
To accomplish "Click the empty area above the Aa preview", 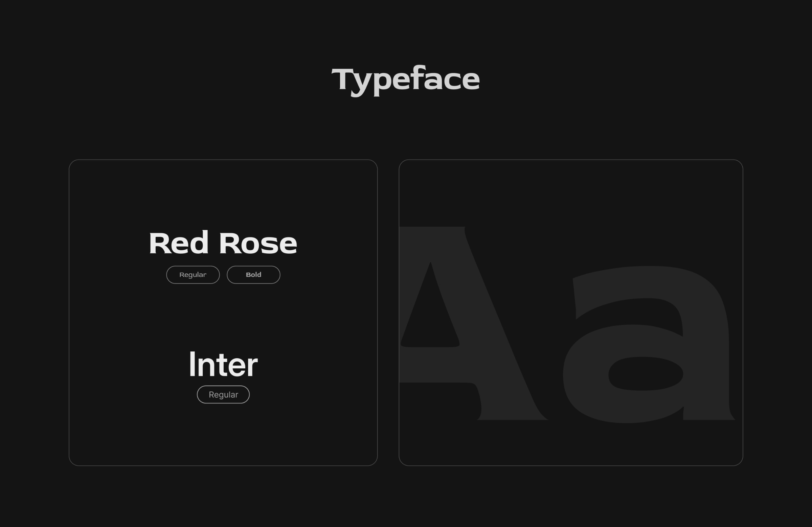I will [570, 193].
